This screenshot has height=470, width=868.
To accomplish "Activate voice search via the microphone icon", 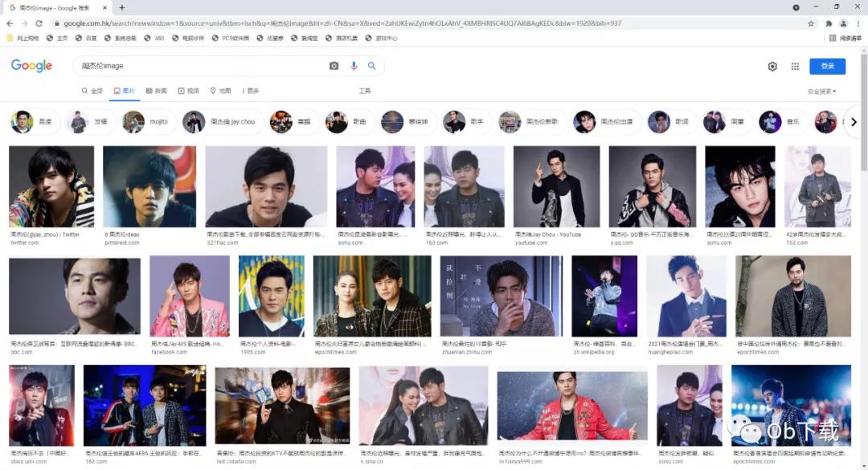I will coord(354,66).
